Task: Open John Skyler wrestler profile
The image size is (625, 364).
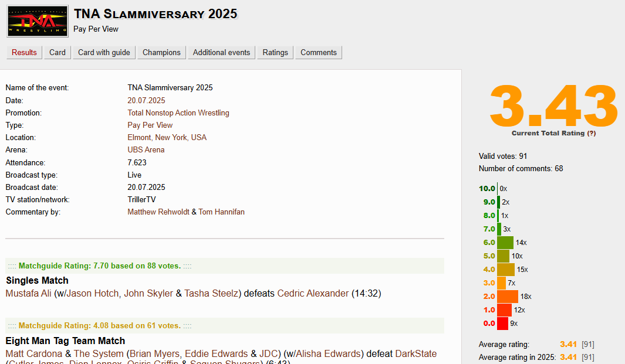Action: tap(148, 294)
